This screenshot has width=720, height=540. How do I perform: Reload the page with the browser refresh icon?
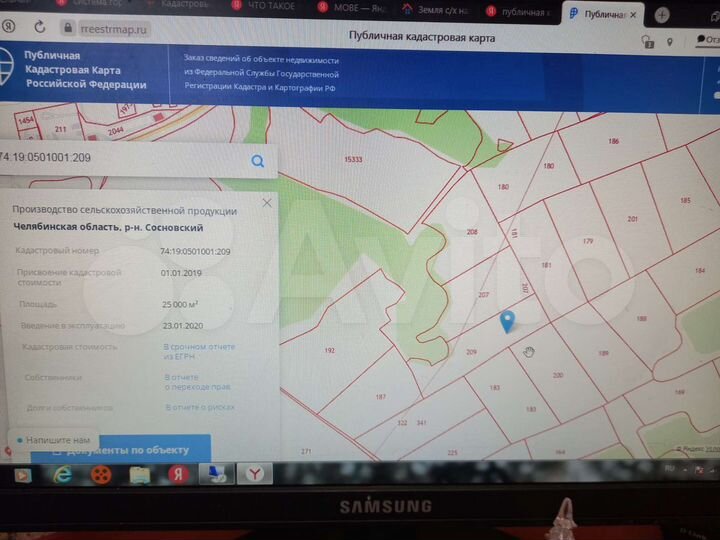point(40,27)
